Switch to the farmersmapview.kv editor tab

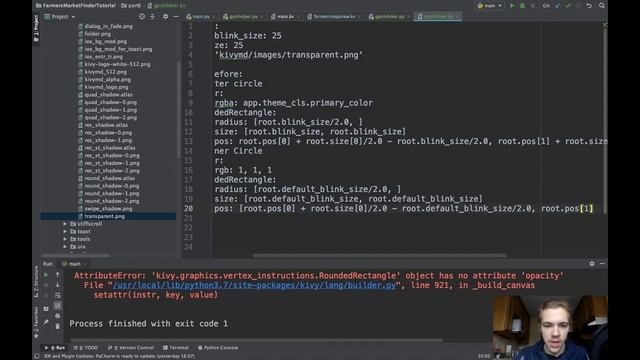333,17
